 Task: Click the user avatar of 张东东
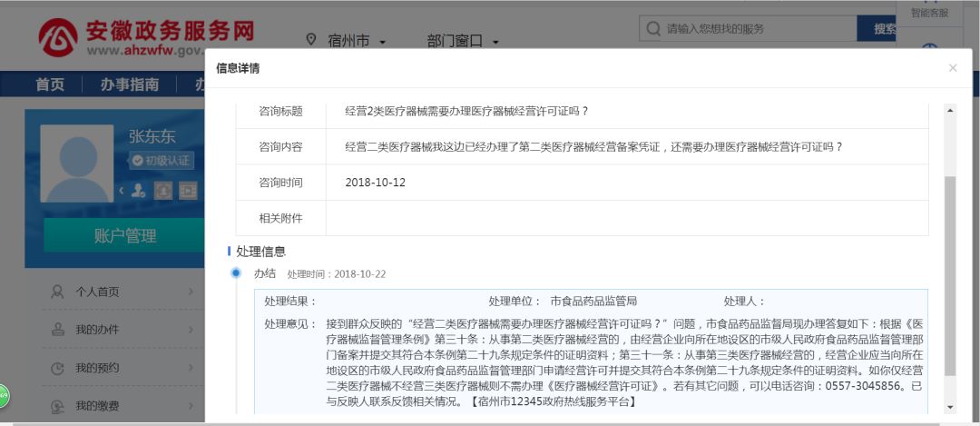[77, 163]
